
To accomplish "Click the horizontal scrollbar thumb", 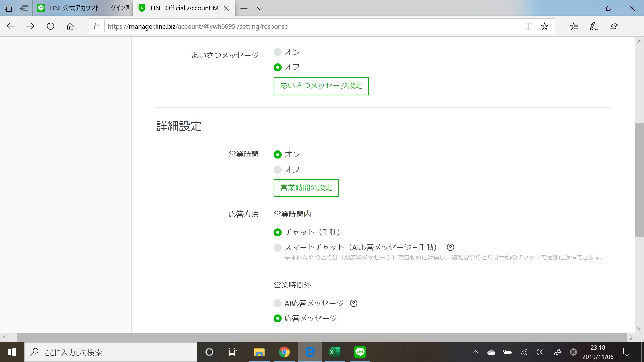I will point(322,338).
